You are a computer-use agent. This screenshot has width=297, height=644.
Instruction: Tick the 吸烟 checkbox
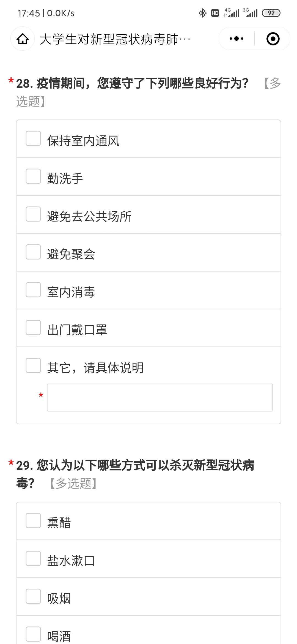click(x=33, y=596)
